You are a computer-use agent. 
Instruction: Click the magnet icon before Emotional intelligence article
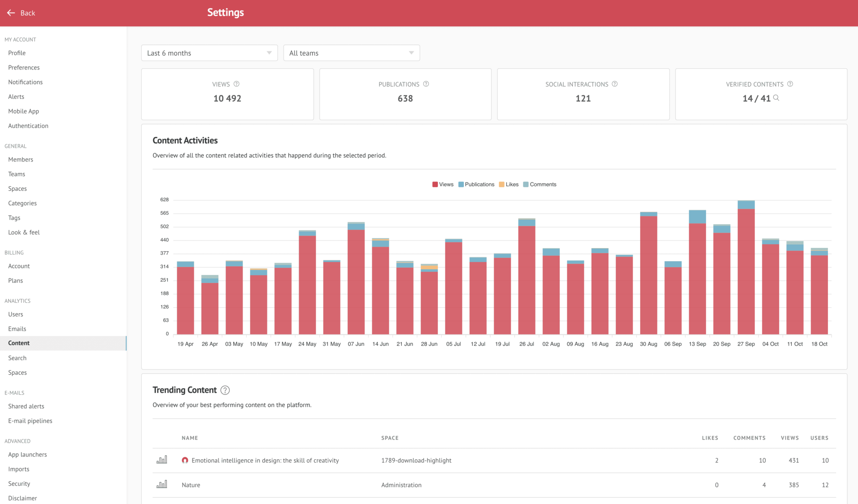pos(185,460)
